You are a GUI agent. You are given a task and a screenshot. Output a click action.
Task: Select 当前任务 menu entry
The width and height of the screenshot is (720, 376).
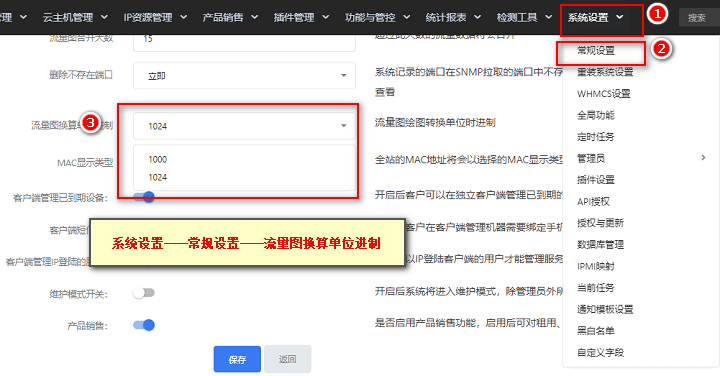coord(596,288)
